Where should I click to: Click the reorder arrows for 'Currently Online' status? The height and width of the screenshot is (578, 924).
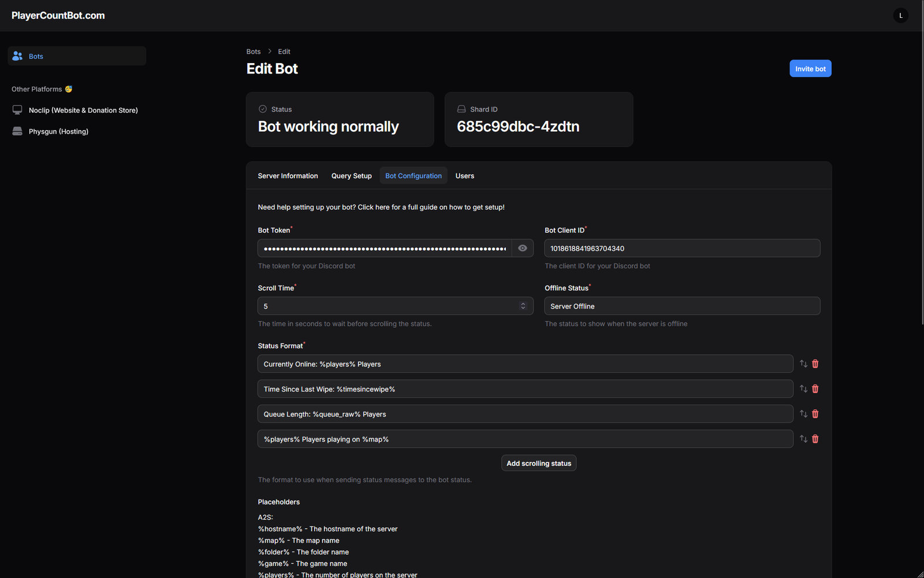point(803,364)
